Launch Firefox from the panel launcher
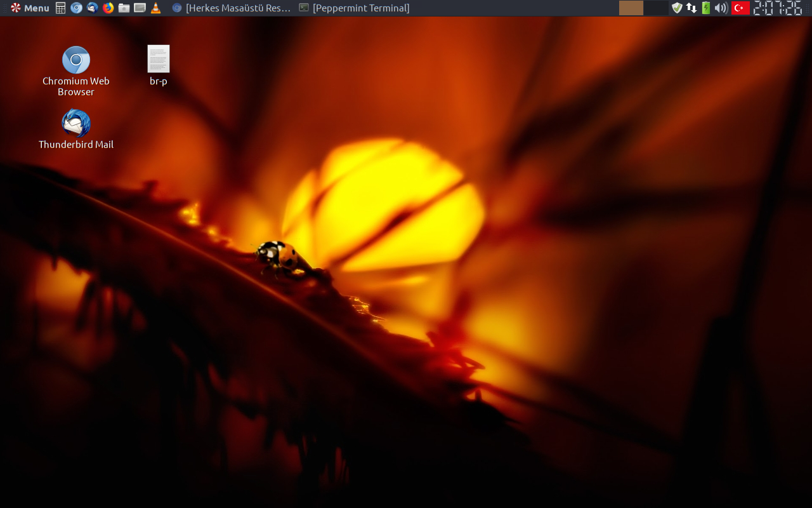The height and width of the screenshot is (508, 812). click(108, 8)
